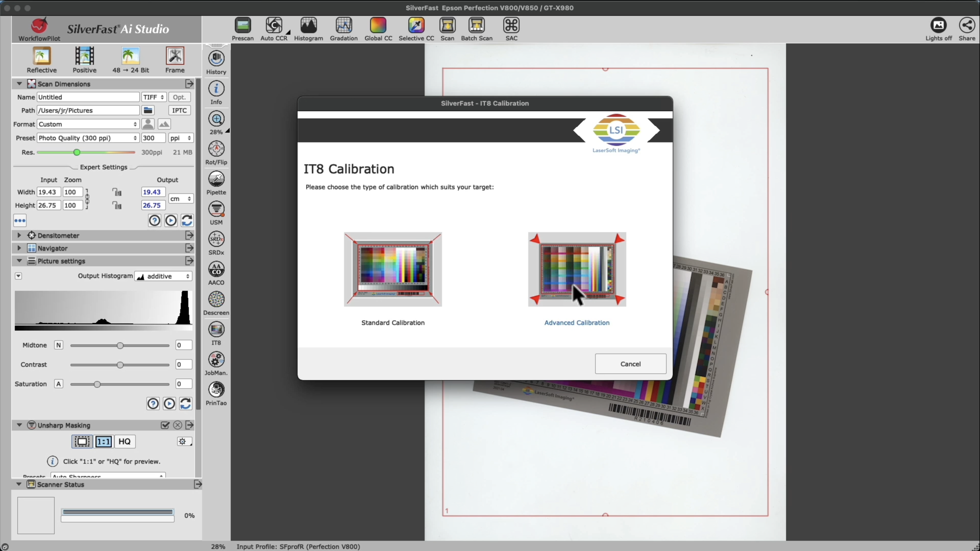Screen dimensions: 980x551
Task: Collapse the Scanner Status section
Action: coord(19,484)
